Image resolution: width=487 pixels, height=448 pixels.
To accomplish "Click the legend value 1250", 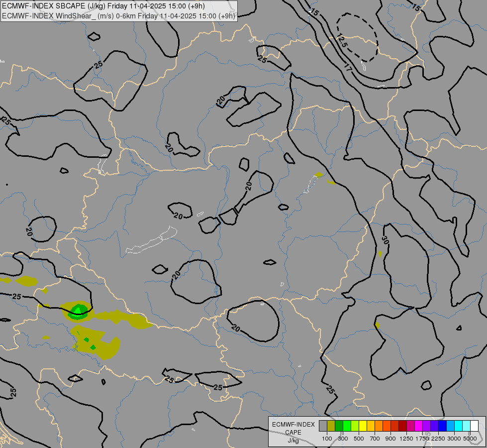I will pyautogui.click(x=406, y=439).
